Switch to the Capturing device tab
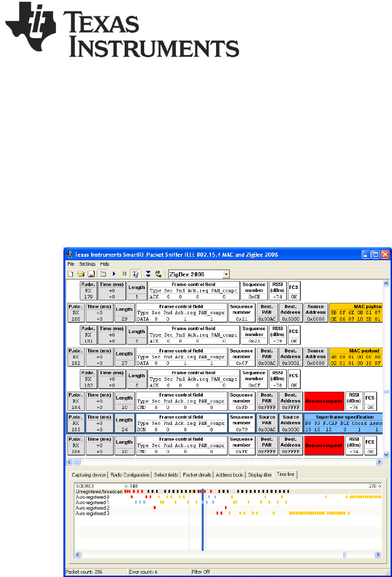 point(89,475)
